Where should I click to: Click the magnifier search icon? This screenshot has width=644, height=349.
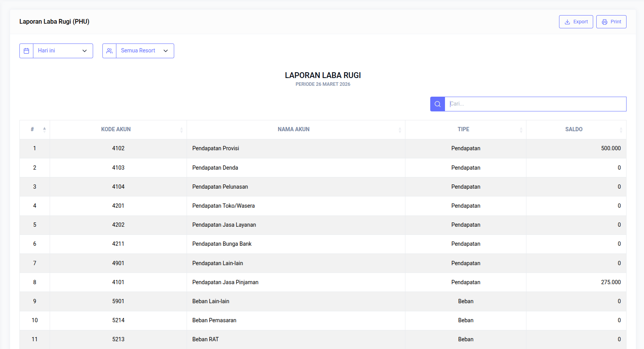click(437, 104)
